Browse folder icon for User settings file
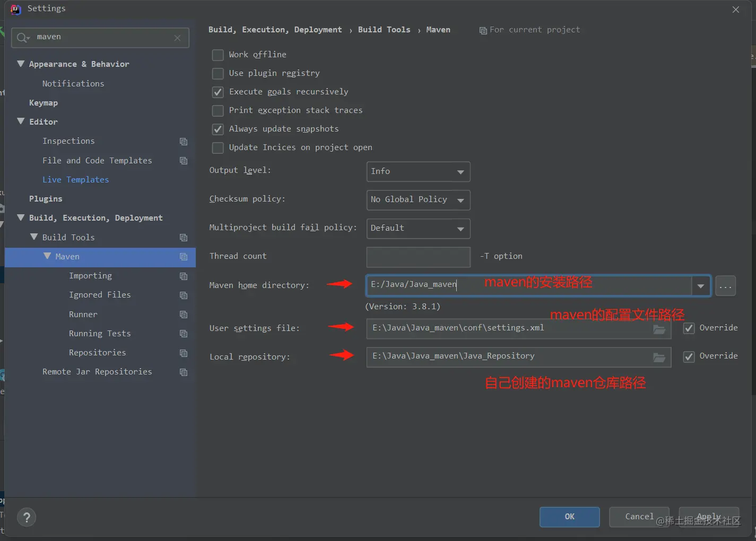Screen dimensions: 756x541 tap(659, 329)
